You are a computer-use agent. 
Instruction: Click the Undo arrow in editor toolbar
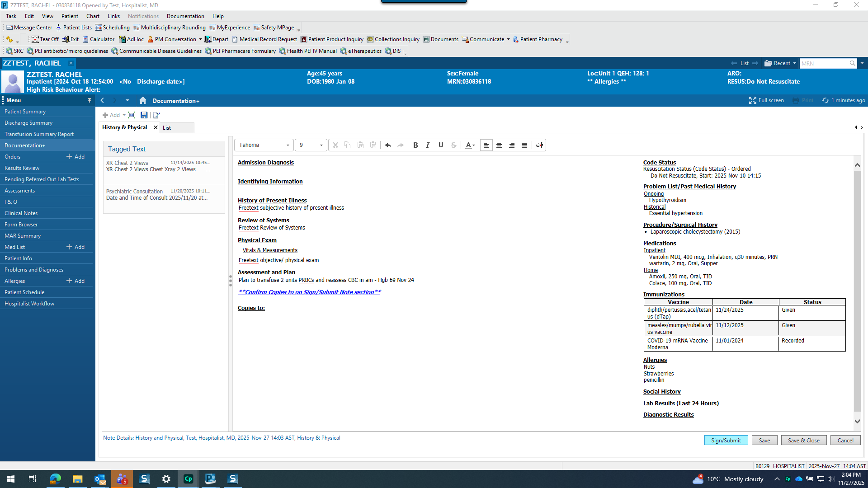click(387, 145)
